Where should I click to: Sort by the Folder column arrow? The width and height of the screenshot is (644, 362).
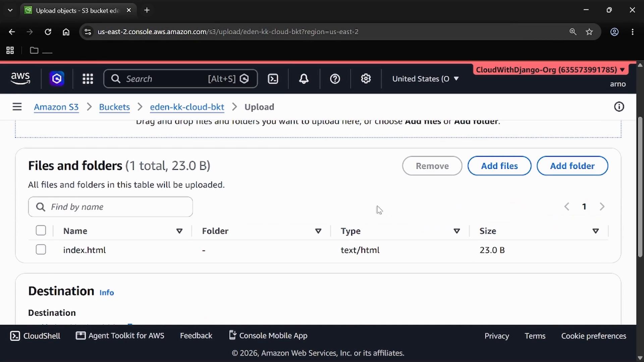(318, 231)
